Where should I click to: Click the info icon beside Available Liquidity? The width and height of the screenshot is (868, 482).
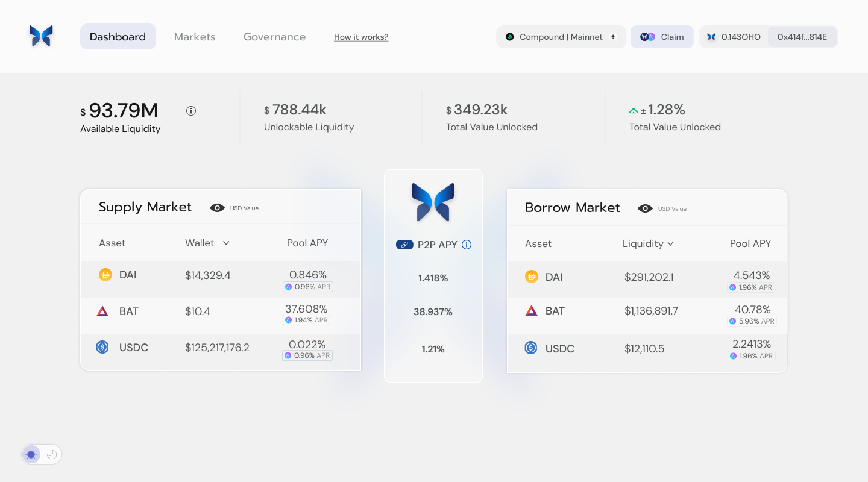pyautogui.click(x=191, y=111)
